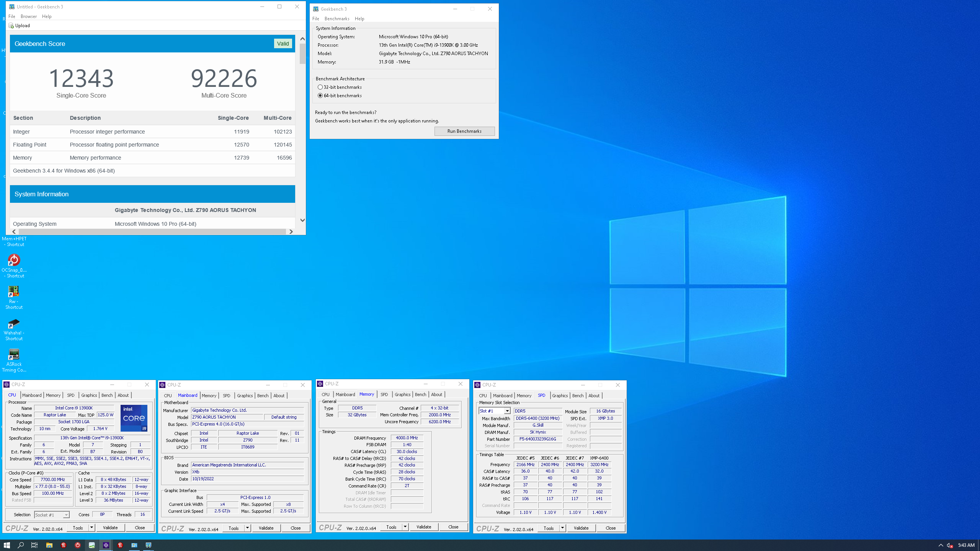The height and width of the screenshot is (551, 980).
Task: Open Tools dropdown arrow in CPU-Z Memory window
Action: [405, 527]
